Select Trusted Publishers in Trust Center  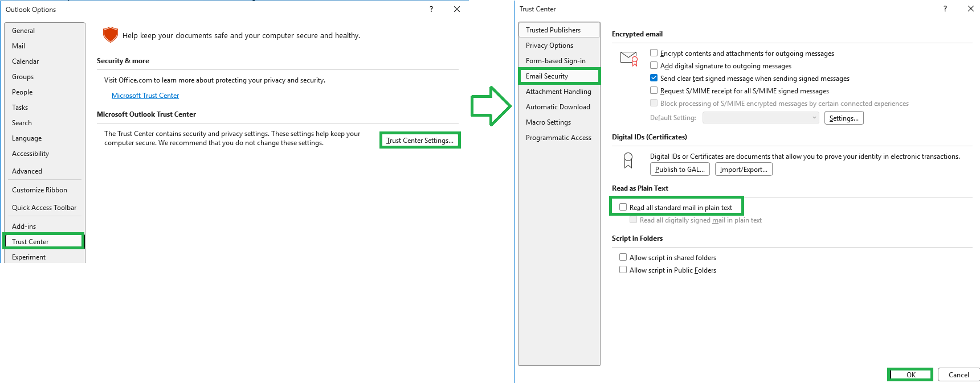tap(559, 30)
